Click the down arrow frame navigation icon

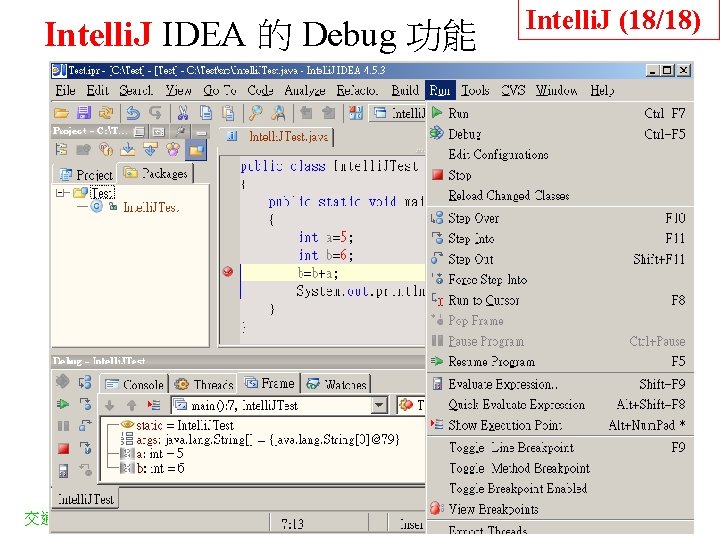tap(110, 405)
